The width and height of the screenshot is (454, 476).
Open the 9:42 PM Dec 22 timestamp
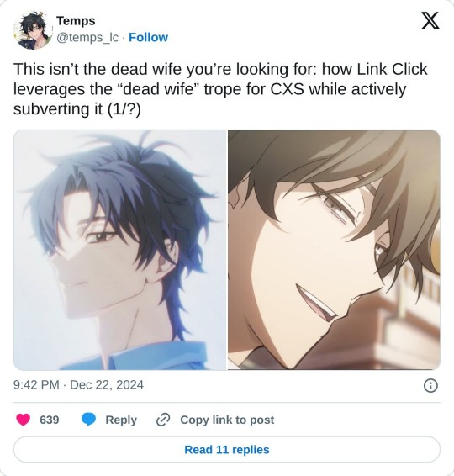78,385
